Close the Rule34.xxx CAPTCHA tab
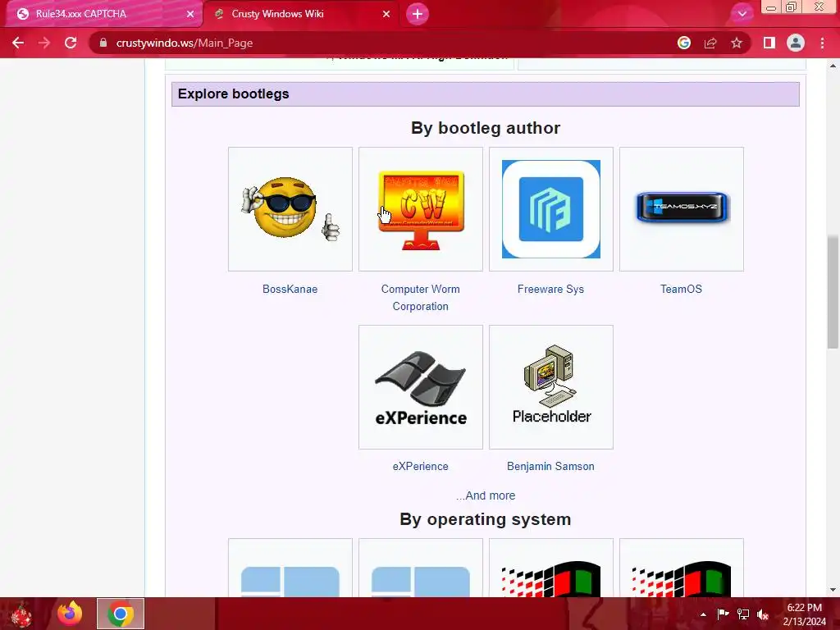 [x=190, y=14]
